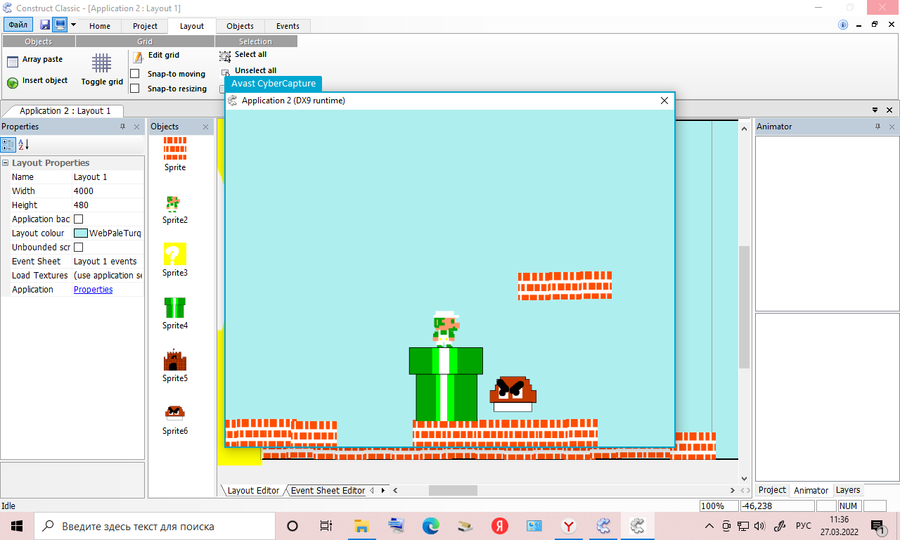Click the 100% zoom status field

pyautogui.click(x=719, y=506)
